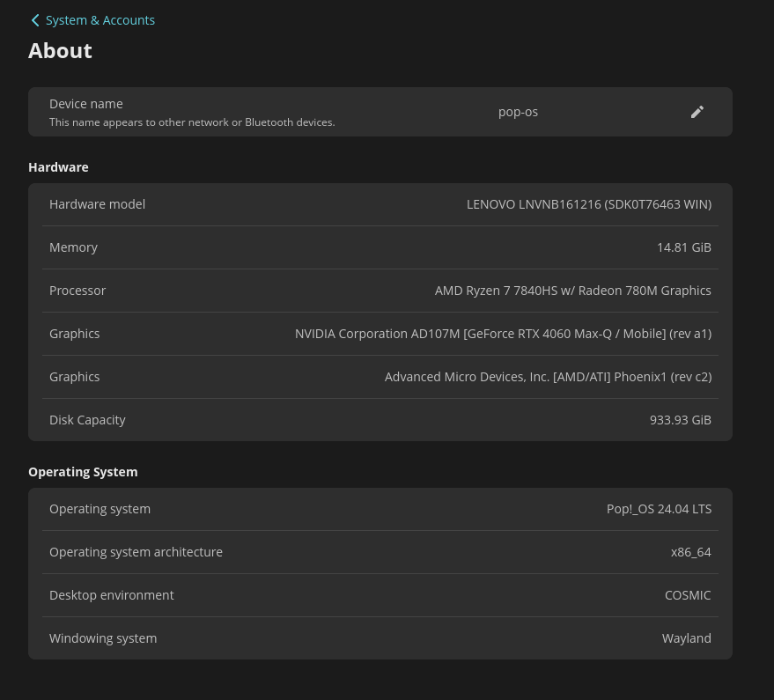
Task: Click the 'About' page heading
Action: click(x=60, y=51)
